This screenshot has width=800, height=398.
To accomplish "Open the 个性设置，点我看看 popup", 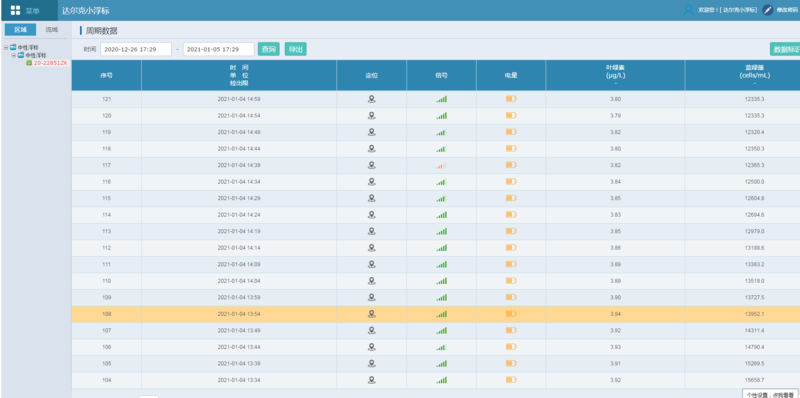I will 770,394.
